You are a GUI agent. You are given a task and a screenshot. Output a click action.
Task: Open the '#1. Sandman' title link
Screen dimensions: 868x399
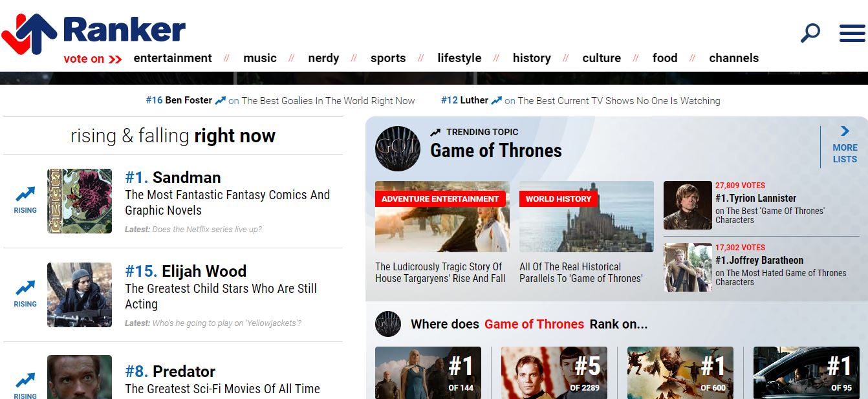click(173, 177)
